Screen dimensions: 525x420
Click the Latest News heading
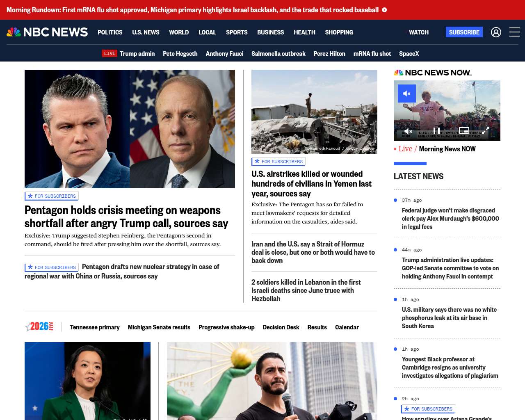pos(418,176)
